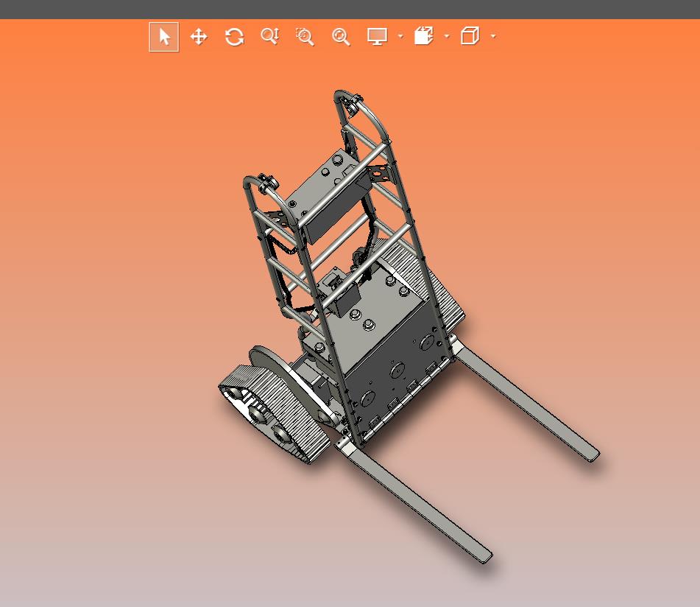This screenshot has height=607, width=700.
Task: Click the view orientation box icon
Action: pos(470,36)
